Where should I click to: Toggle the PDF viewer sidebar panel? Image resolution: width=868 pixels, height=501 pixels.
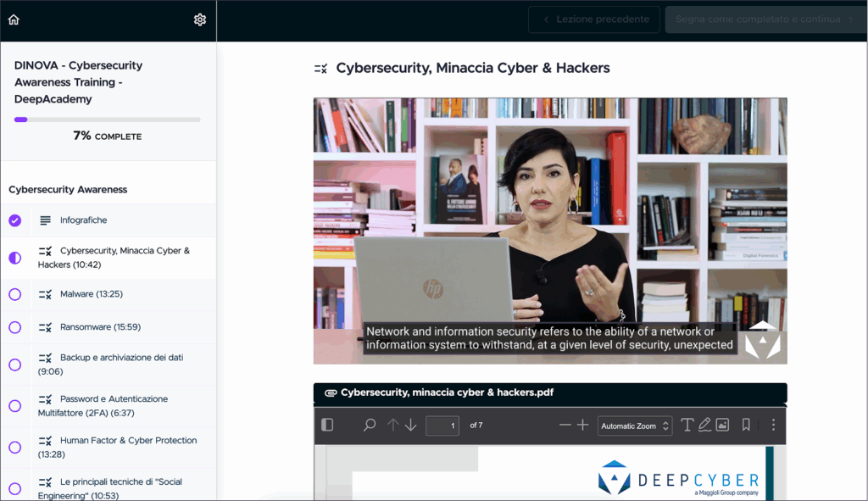[327, 425]
